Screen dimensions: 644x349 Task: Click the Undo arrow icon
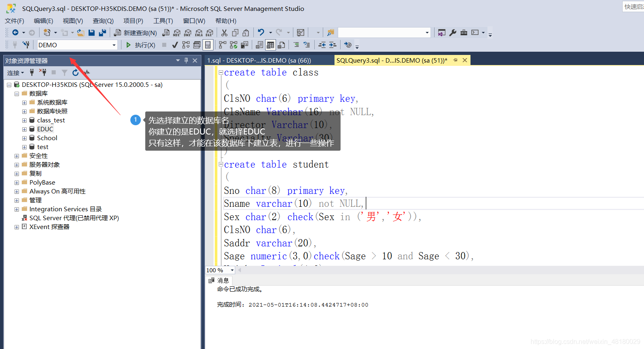click(261, 33)
